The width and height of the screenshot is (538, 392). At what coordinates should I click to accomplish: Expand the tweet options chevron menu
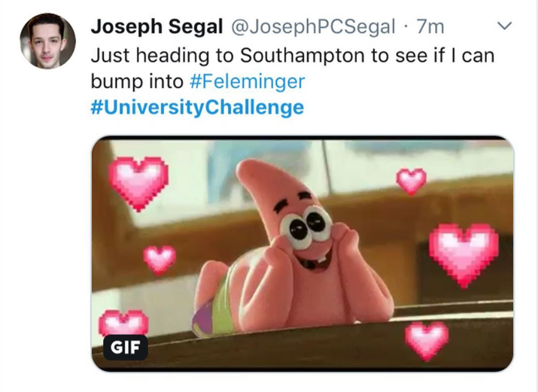tap(504, 26)
